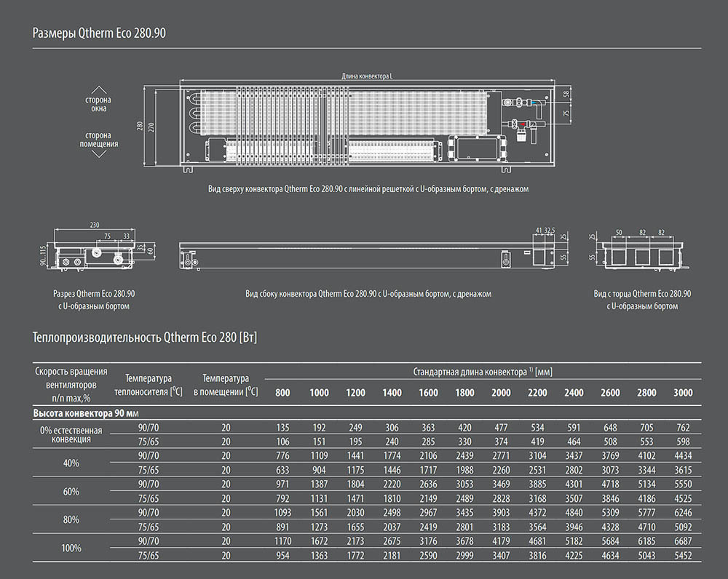This screenshot has height=579, width=728.
Task: Click the heading 'Теплопроизводительность Qtherm Eco 280 [Вт]'
Action: [145, 338]
